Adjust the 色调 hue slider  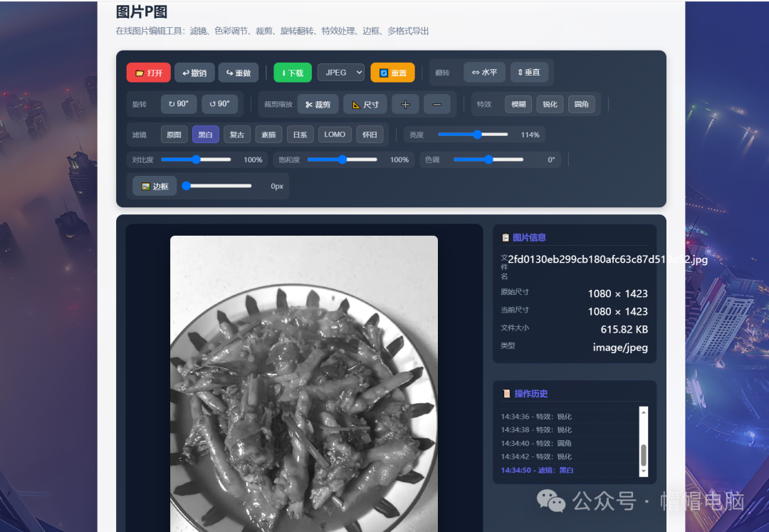point(488,160)
